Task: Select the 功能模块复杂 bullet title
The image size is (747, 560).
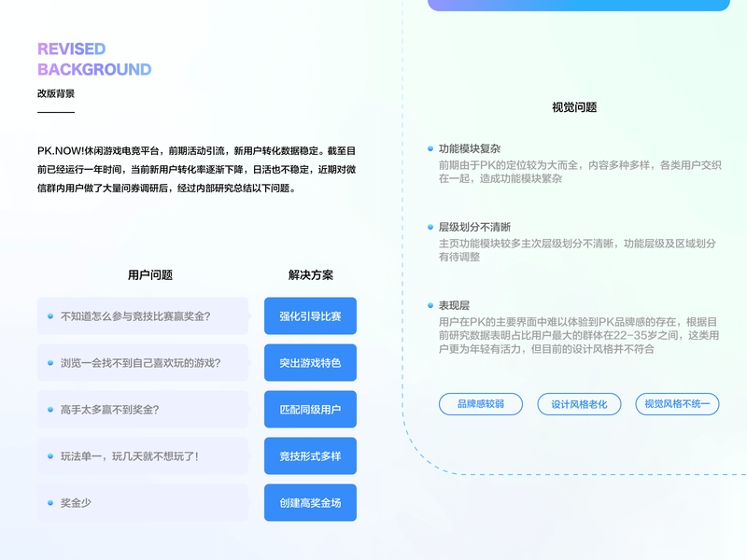Action: (470, 149)
